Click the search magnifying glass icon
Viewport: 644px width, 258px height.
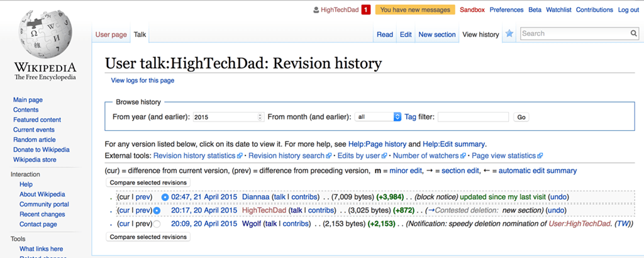coord(634,34)
